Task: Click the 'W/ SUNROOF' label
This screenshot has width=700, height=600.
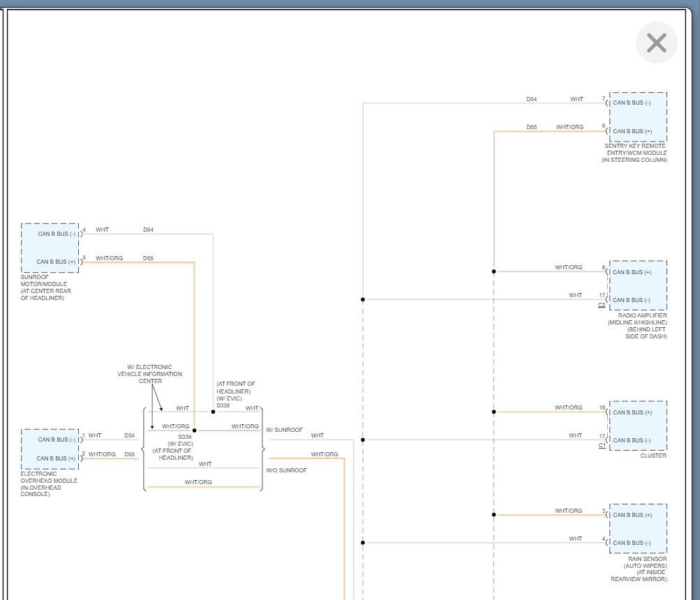Action: tap(284, 430)
